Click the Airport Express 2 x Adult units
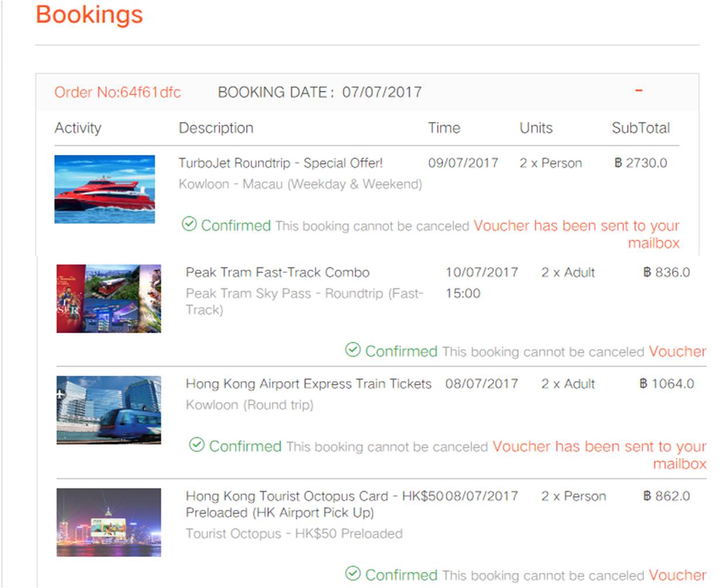 568,384
